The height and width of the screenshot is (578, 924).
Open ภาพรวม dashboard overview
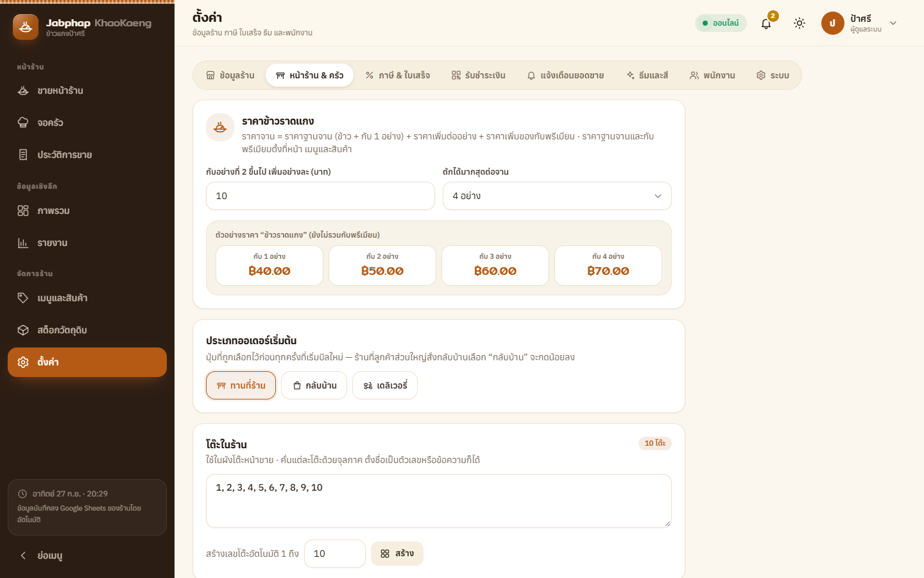click(x=87, y=211)
